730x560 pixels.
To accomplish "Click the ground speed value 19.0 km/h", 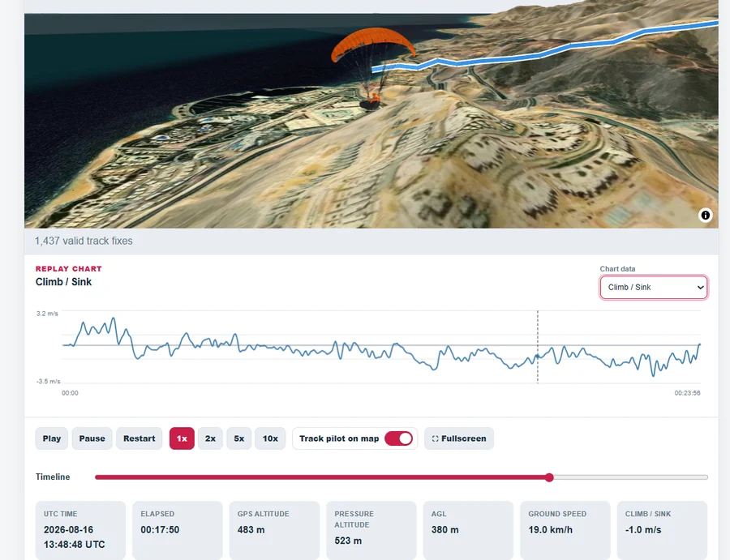I will (550, 530).
